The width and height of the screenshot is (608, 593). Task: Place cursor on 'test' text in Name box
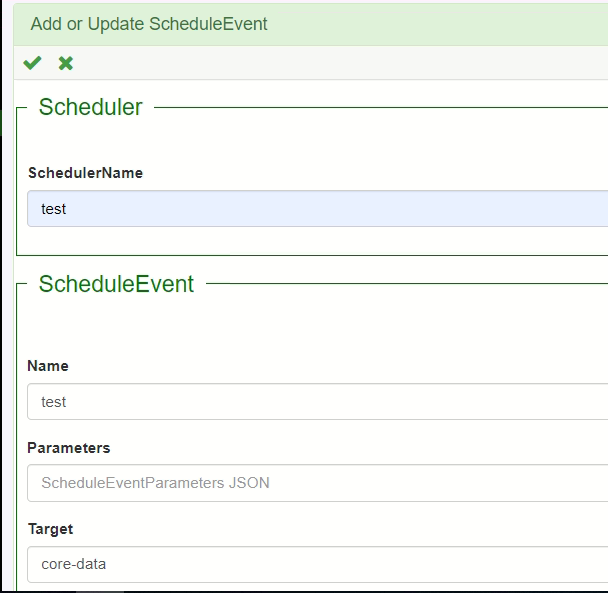point(54,402)
